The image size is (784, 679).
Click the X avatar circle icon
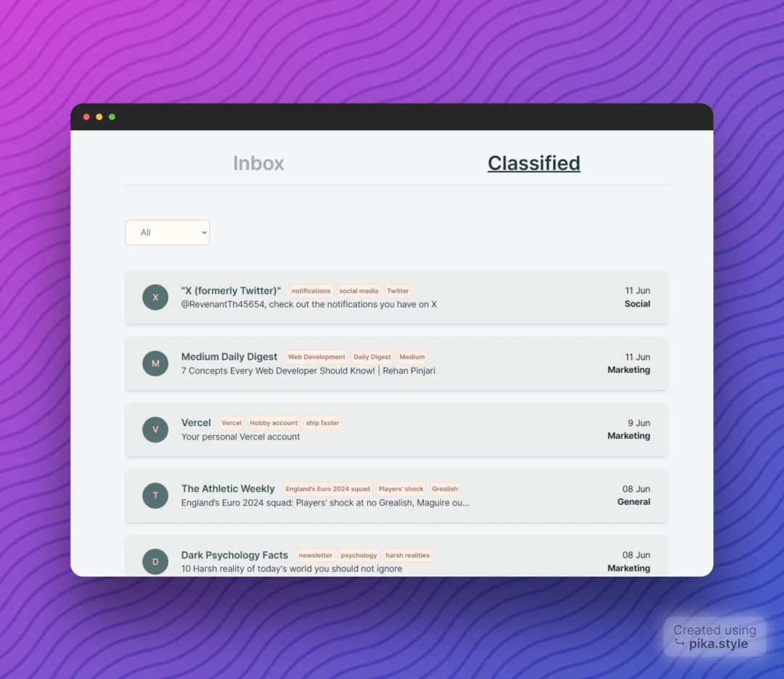[155, 297]
